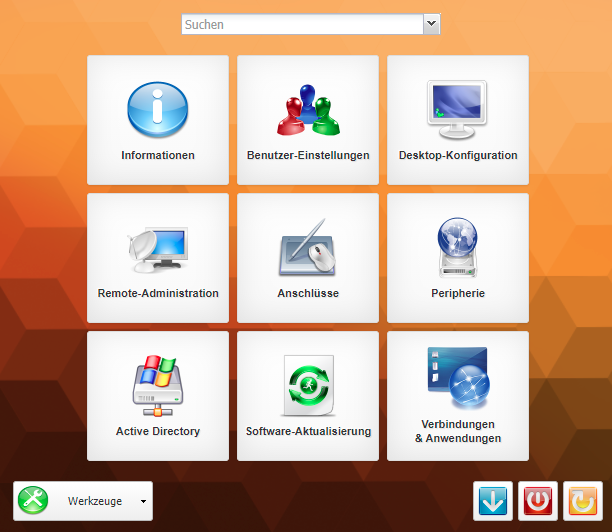Click into the Suchen search field

coord(301,24)
